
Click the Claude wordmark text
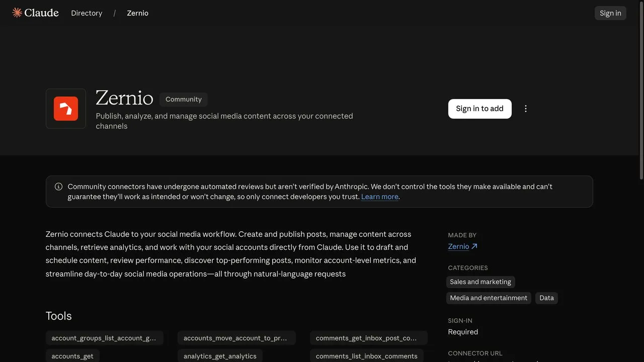click(42, 13)
